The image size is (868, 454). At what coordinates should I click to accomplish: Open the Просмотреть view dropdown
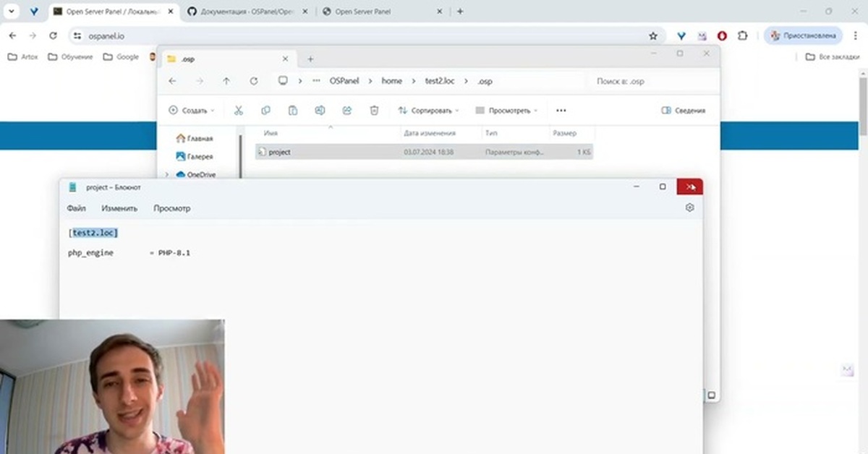click(x=507, y=111)
